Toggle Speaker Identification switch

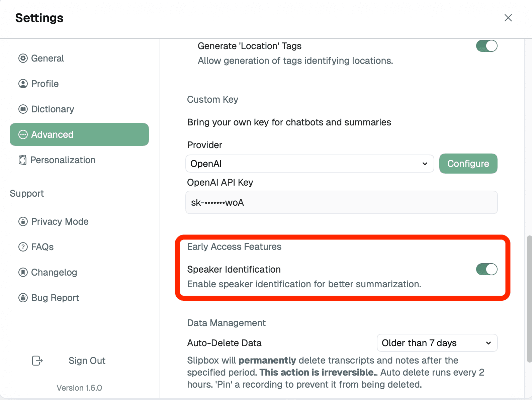coord(486,269)
